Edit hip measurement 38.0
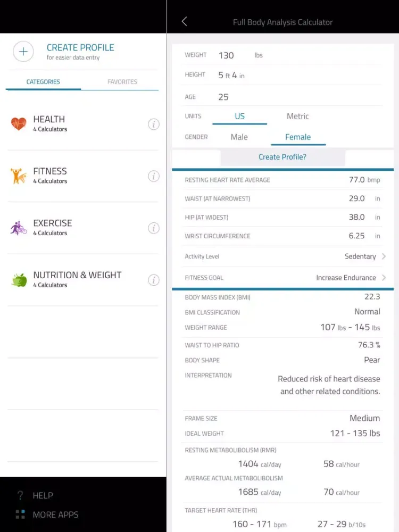399x532 pixels. [356, 217]
